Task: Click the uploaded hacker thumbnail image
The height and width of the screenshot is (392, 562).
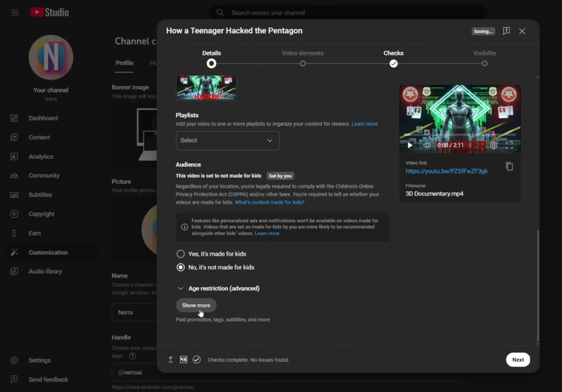Action: click(x=206, y=88)
